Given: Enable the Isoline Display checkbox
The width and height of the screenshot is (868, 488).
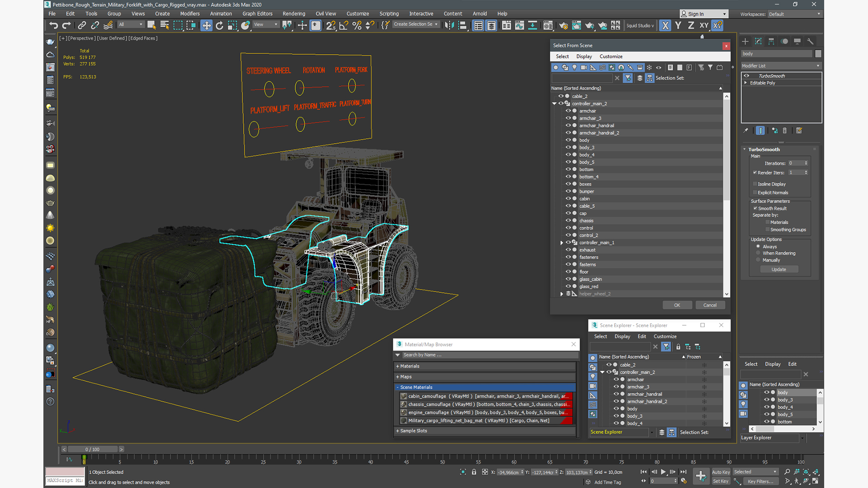Looking at the screenshot, I should pyautogui.click(x=755, y=184).
